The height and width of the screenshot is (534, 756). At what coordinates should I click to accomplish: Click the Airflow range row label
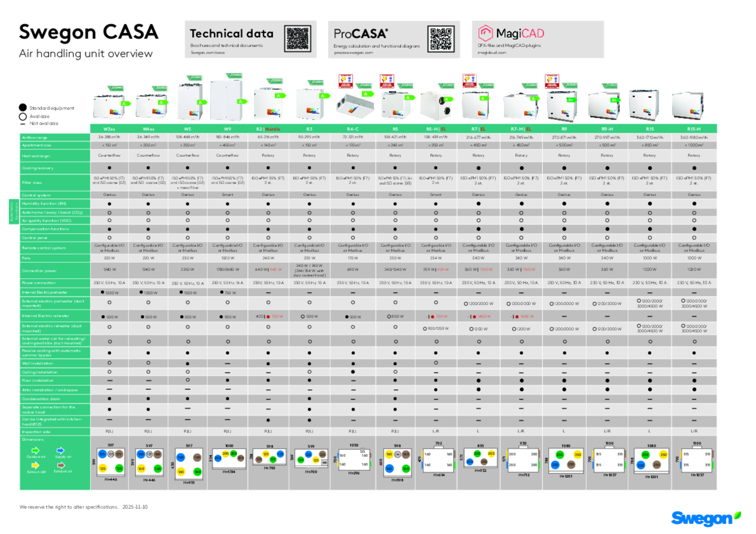click(34, 137)
